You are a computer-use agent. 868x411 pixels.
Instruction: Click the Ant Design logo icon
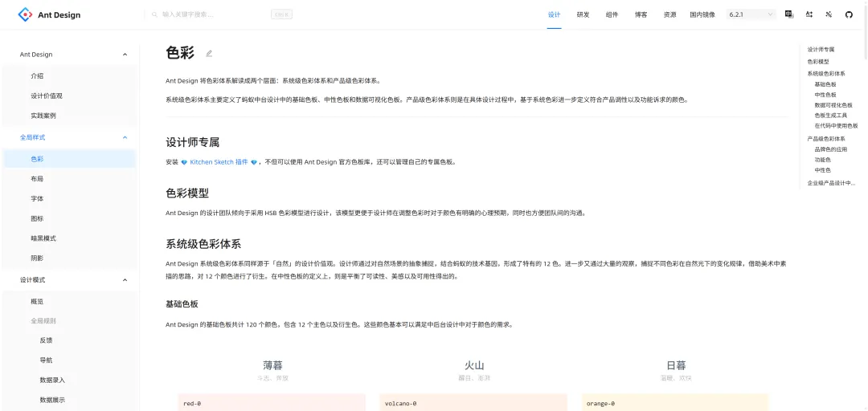pos(25,15)
